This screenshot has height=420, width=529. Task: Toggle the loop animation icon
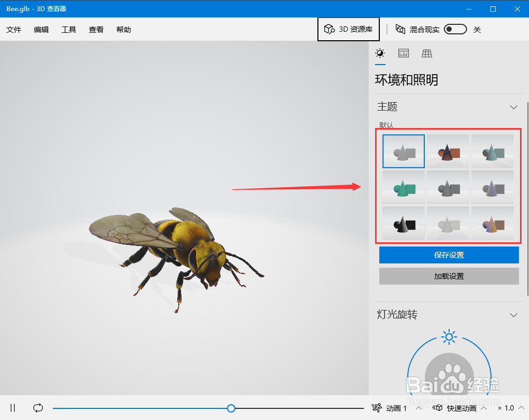[x=38, y=408]
